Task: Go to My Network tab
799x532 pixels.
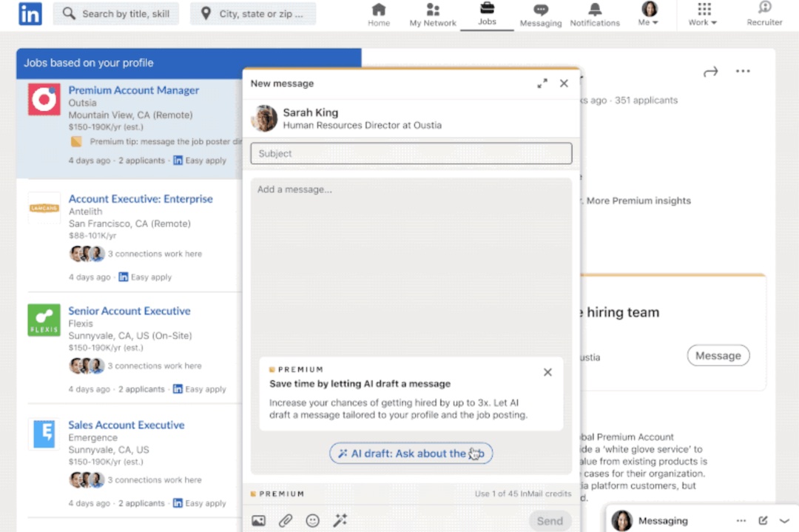Action: tap(433, 15)
